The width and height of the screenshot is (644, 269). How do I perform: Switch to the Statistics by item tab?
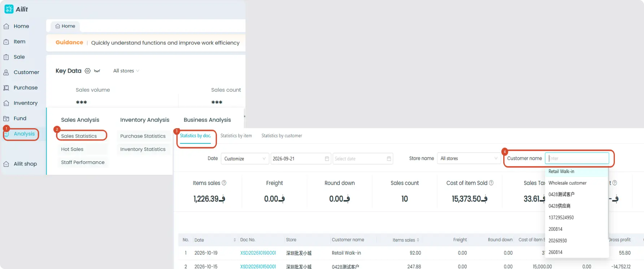(236, 136)
